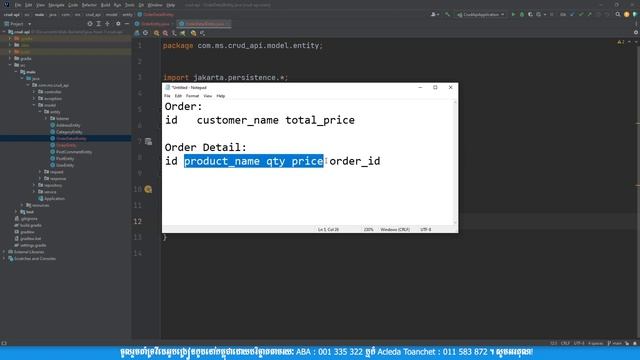Expand the repository package
The height and width of the screenshot is (360, 640).
pos(34,185)
